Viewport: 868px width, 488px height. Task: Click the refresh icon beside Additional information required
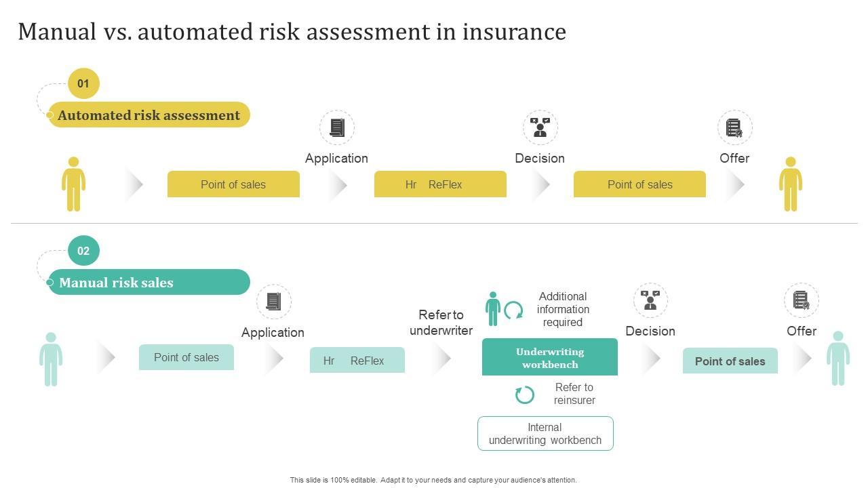[x=514, y=310]
